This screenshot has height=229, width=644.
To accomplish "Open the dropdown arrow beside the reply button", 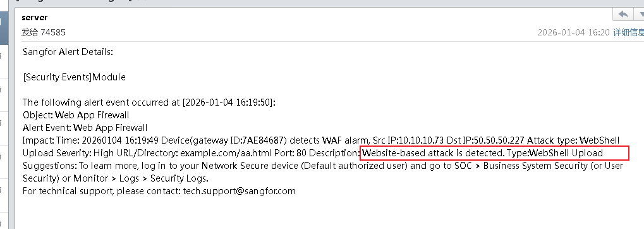I will click(x=640, y=15).
